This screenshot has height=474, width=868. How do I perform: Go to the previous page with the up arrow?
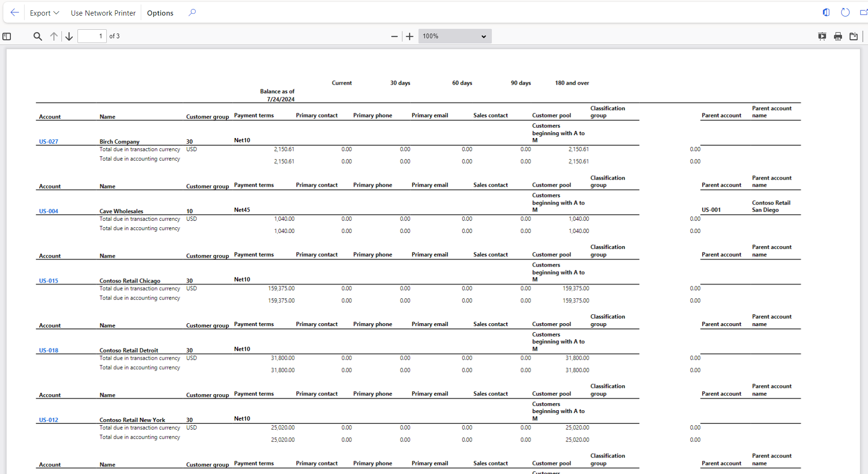coord(53,36)
